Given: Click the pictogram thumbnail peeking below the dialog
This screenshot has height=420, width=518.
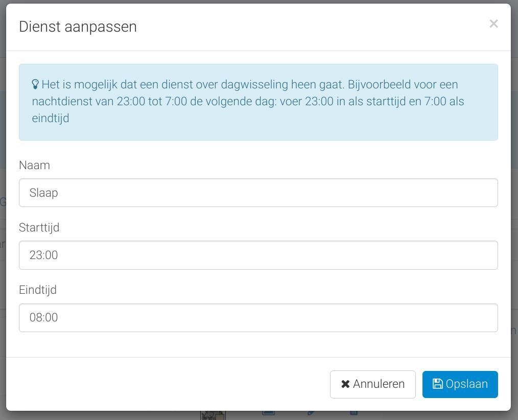Looking at the screenshot, I should (x=213, y=415).
